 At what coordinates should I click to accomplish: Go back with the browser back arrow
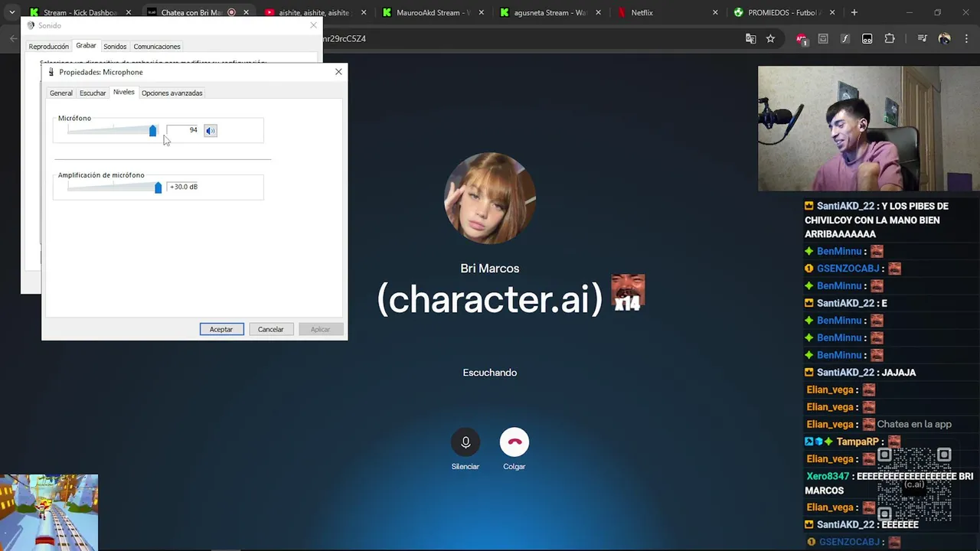click(x=13, y=38)
